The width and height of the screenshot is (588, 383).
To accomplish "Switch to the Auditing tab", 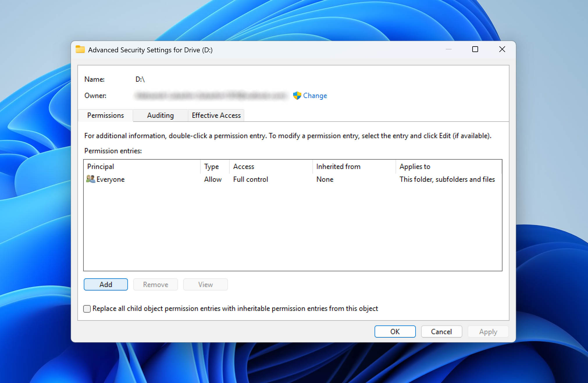I will (160, 115).
